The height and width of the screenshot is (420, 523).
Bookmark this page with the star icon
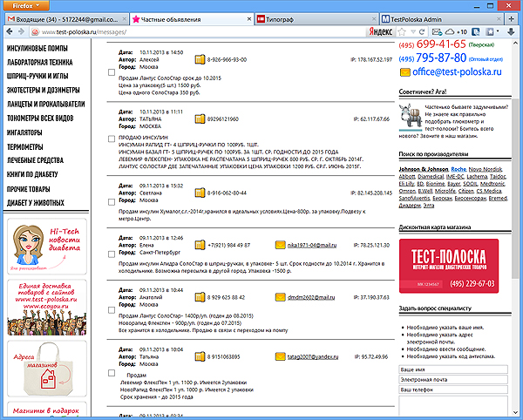tap(402, 32)
